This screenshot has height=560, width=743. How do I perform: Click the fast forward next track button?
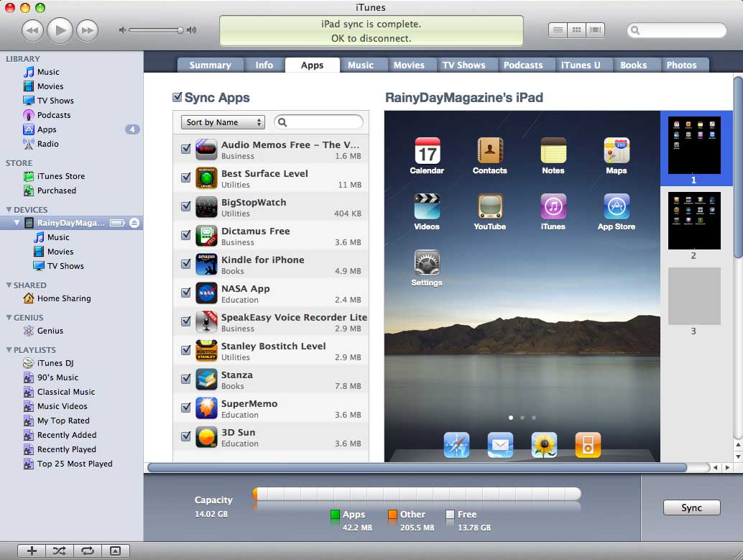pos(88,30)
